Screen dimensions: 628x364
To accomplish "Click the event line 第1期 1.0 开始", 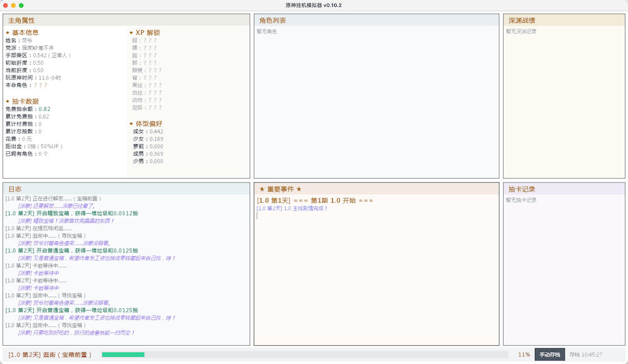I will (315, 200).
